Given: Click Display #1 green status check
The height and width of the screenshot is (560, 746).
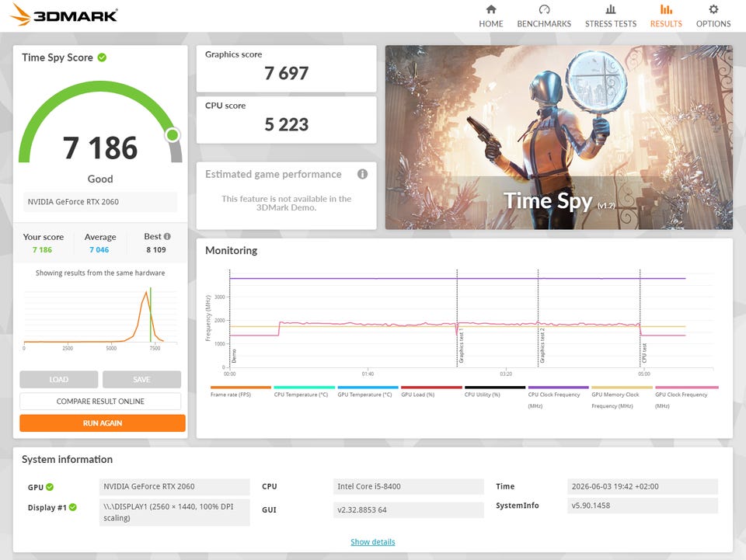Looking at the screenshot, I should coord(73,507).
